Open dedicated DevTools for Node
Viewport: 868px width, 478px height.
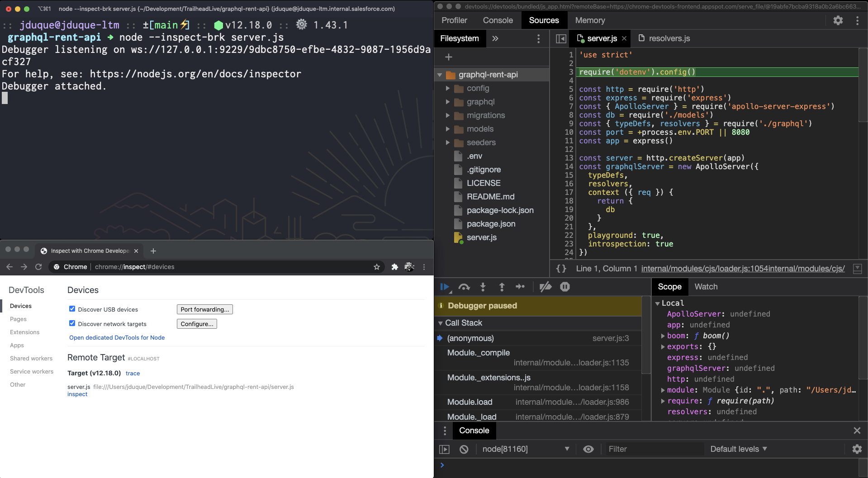tap(117, 337)
